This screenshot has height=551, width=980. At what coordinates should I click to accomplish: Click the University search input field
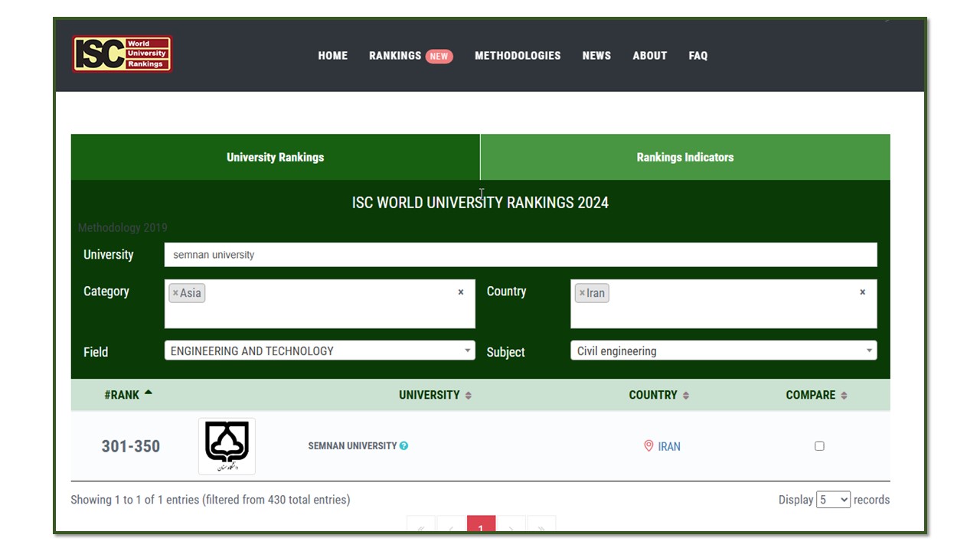tap(520, 255)
